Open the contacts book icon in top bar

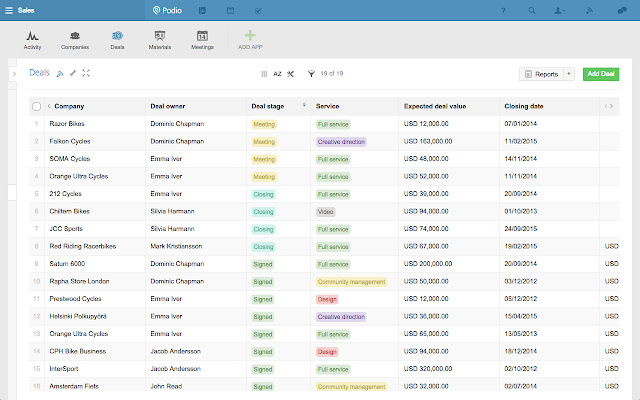(202, 11)
